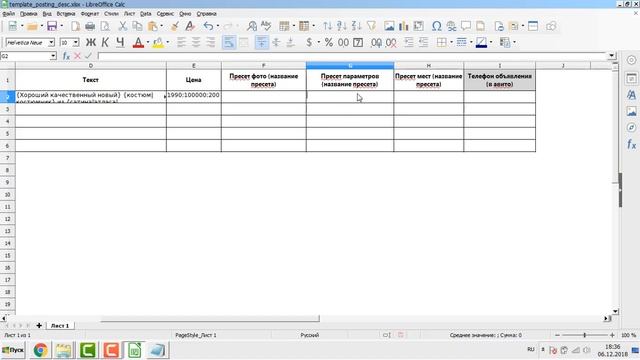
Task: Insert Chart icon in toolbar
Action: (404, 26)
